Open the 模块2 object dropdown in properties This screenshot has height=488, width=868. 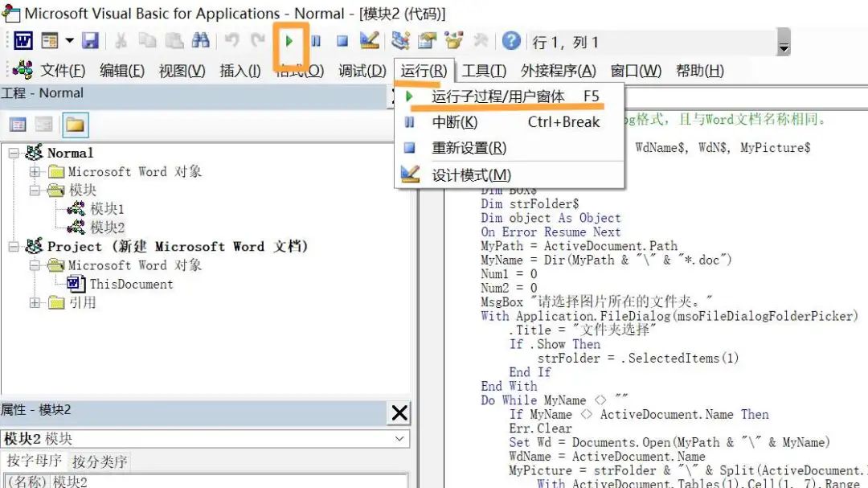399,439
